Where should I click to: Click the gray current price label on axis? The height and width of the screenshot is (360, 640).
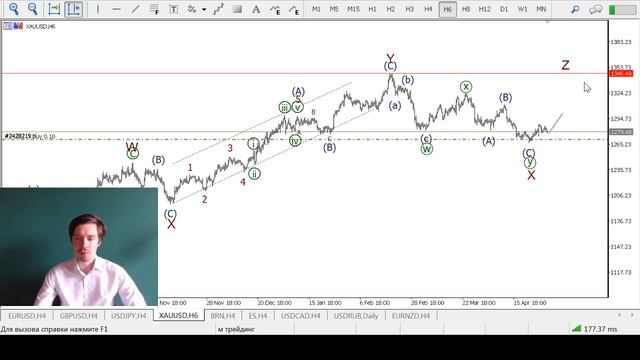click(621, 132)
